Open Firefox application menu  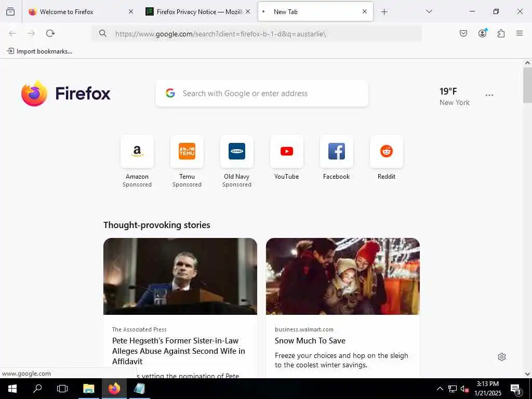point(520,33)
